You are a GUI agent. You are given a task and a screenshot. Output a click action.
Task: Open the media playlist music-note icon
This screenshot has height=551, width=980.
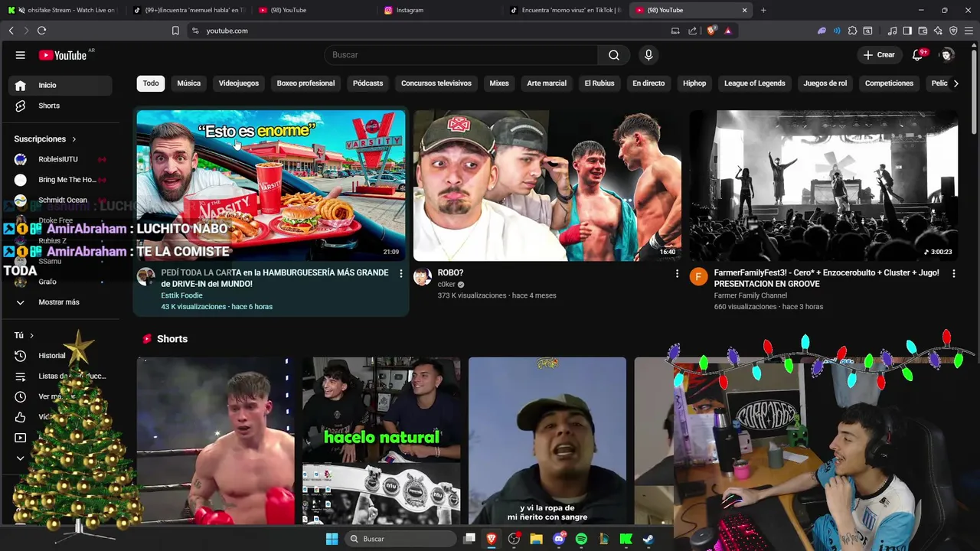pos(892,31)
